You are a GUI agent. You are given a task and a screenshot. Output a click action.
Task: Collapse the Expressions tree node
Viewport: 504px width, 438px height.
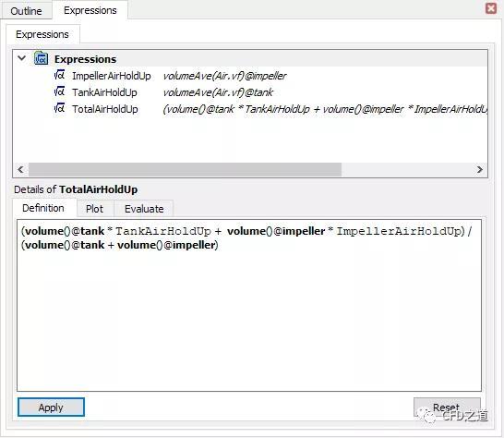click(x=22, y=58)
